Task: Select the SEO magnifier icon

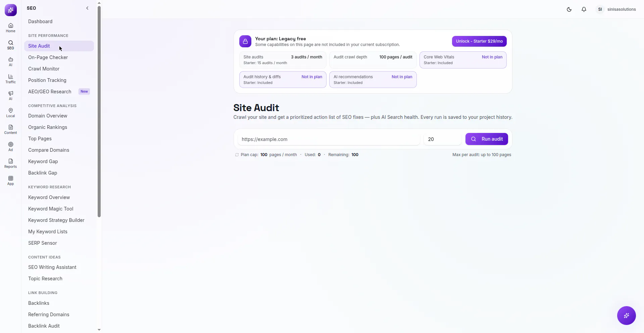Action: point(10,45)
